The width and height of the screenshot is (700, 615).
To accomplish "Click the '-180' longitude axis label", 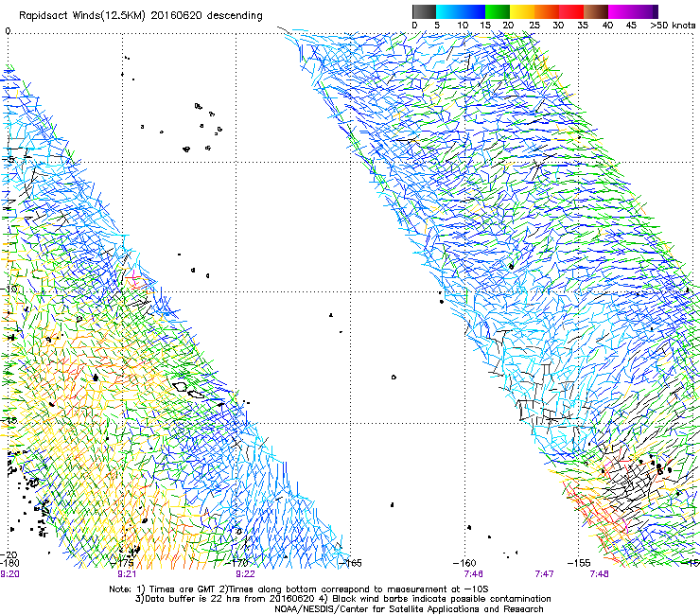I will coord(9,563).
